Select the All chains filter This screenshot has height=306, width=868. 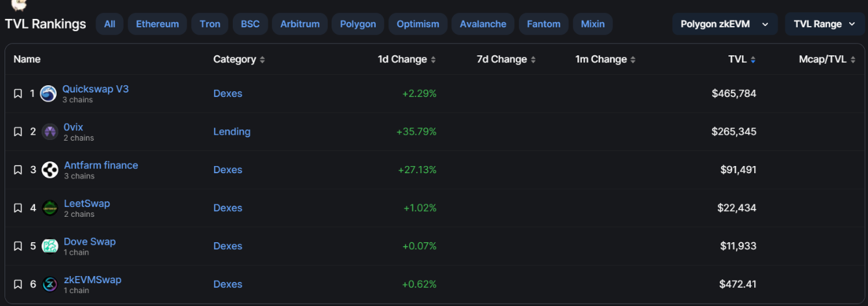coord(109,24)
